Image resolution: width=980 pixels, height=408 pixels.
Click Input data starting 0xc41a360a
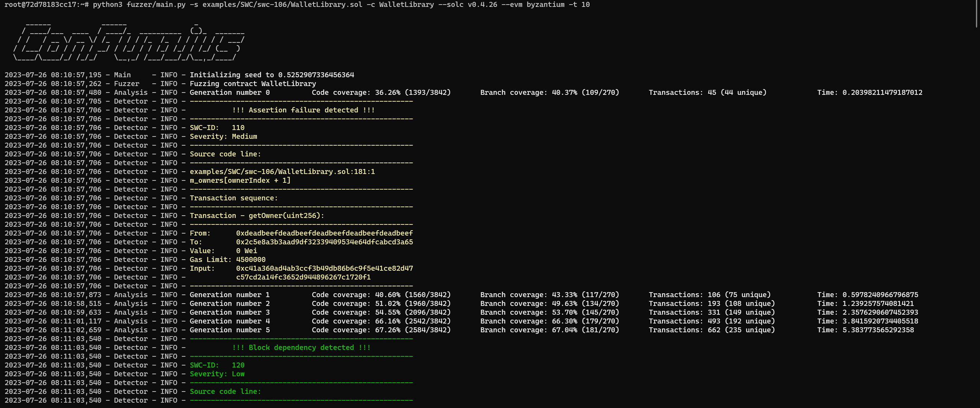point(325,268)
